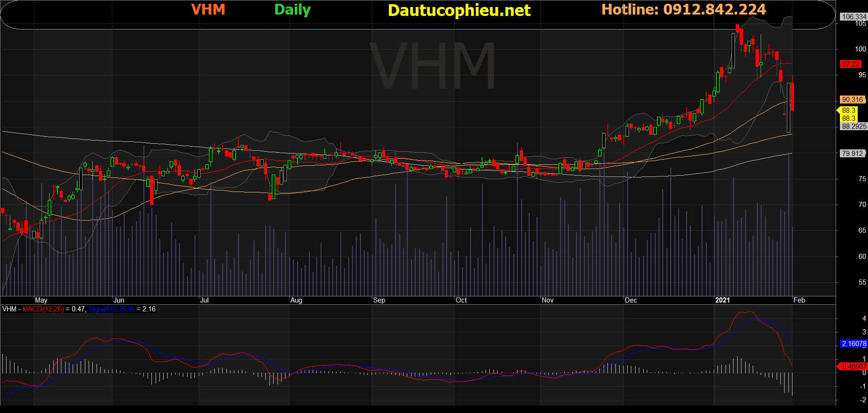Click the May date axis label
The height and width of the screenshot is (413, 868).
pyautogui.click(x=41, y=300)
